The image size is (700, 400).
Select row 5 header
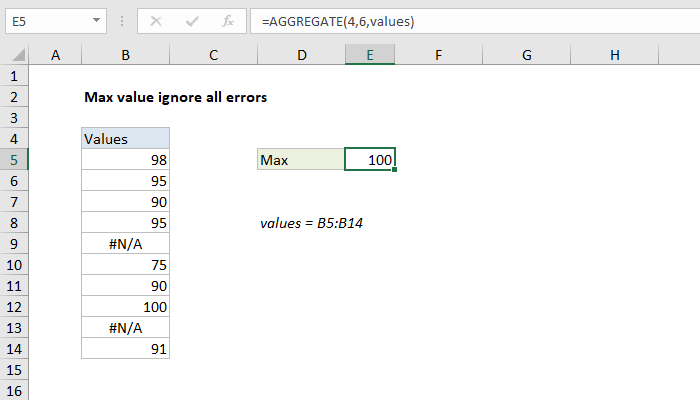(14, 160)
